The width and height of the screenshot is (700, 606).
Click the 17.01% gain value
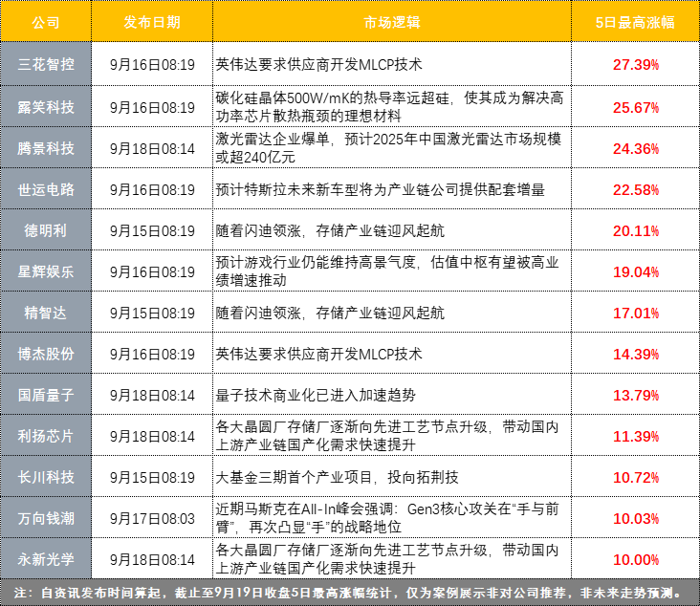tap(636, 313)
